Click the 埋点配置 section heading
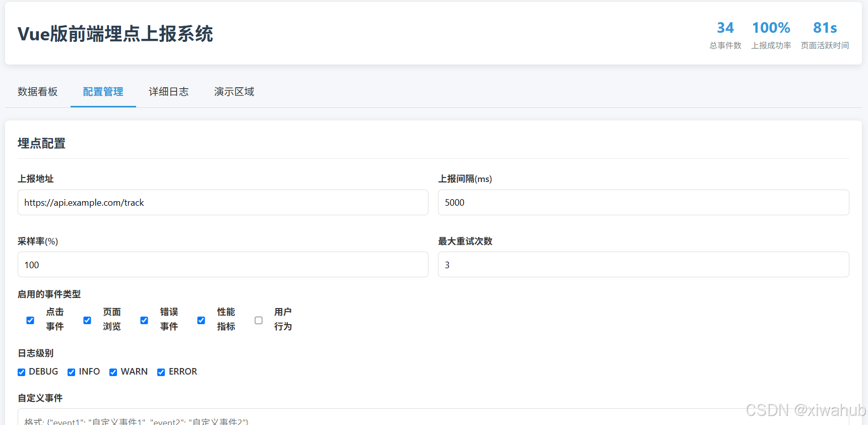868x425 pixels. click(x=42, y=143)
